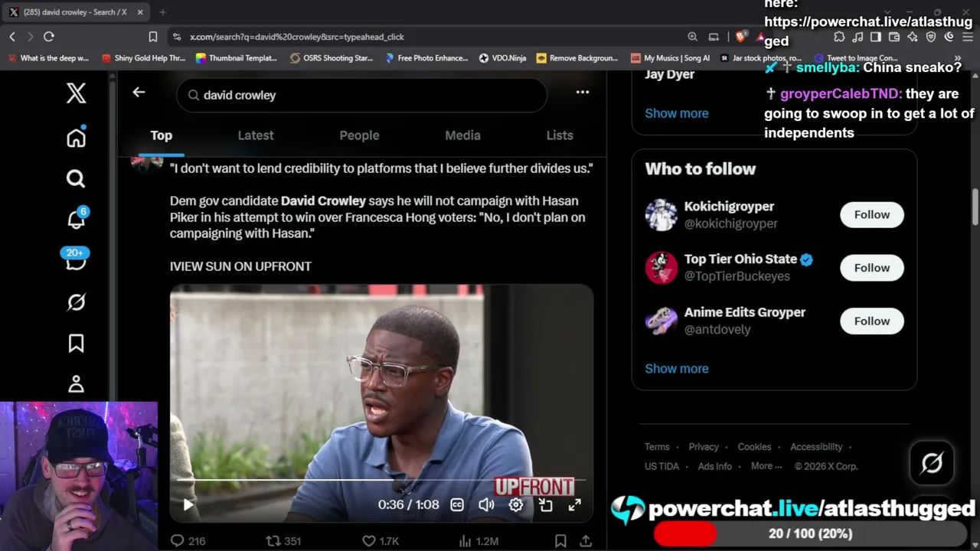980x551 pixels.
Task: Open Anime Edits Groyper avatar
Action: point(661,321)
